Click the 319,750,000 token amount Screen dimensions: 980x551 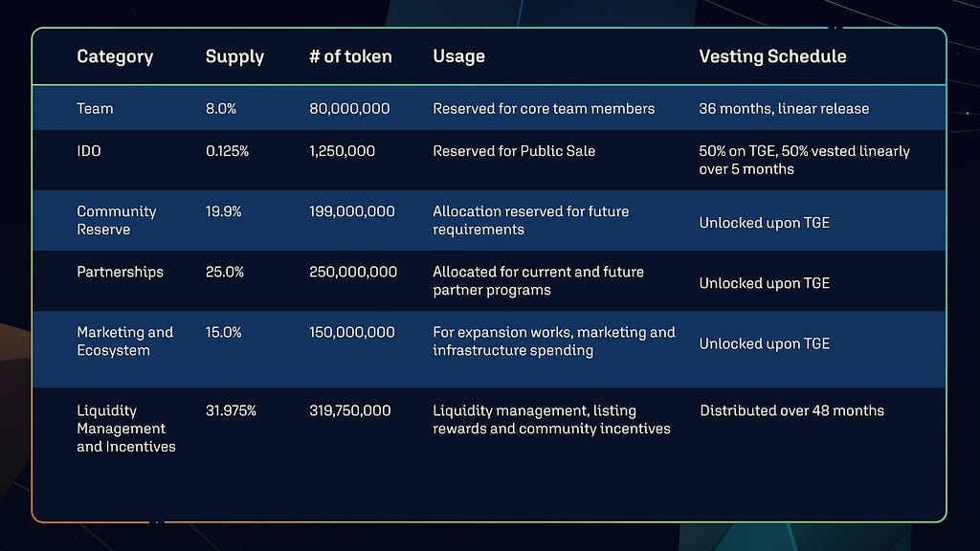[350, 411]
